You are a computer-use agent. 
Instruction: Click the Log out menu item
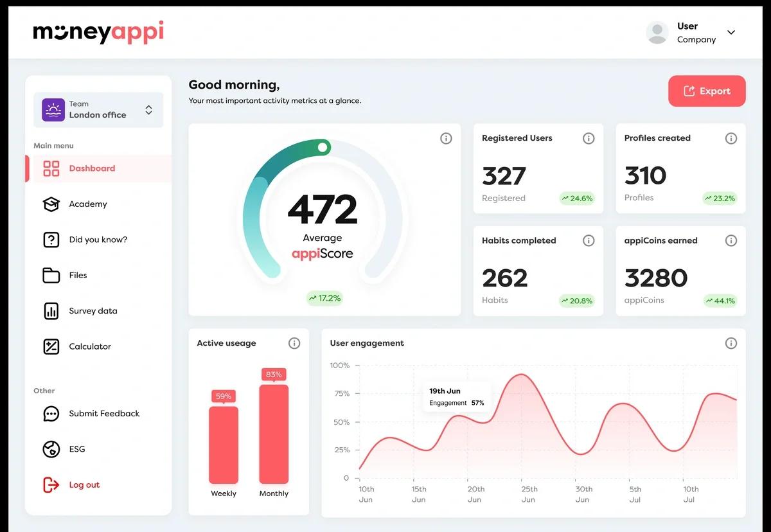point(84,485)
